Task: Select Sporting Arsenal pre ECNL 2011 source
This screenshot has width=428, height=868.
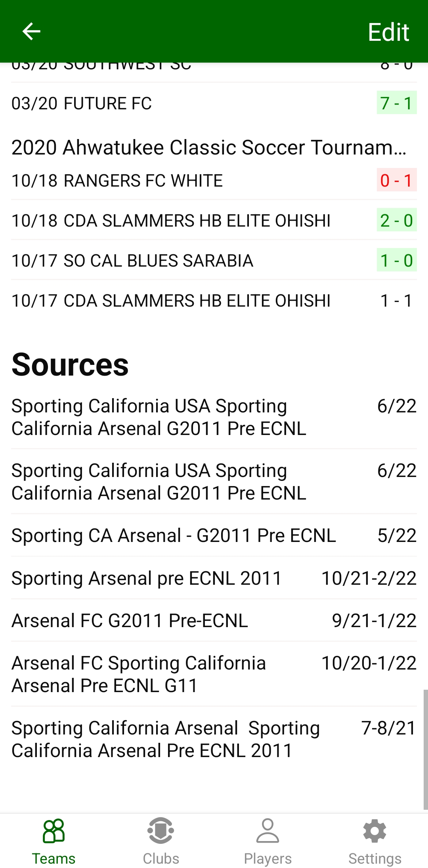Action: [147, 578]
